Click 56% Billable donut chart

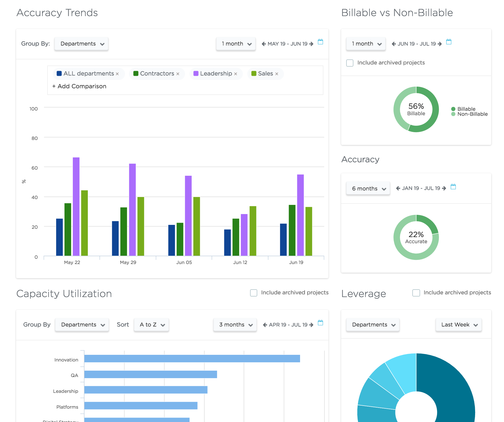[x=416, y=109]
